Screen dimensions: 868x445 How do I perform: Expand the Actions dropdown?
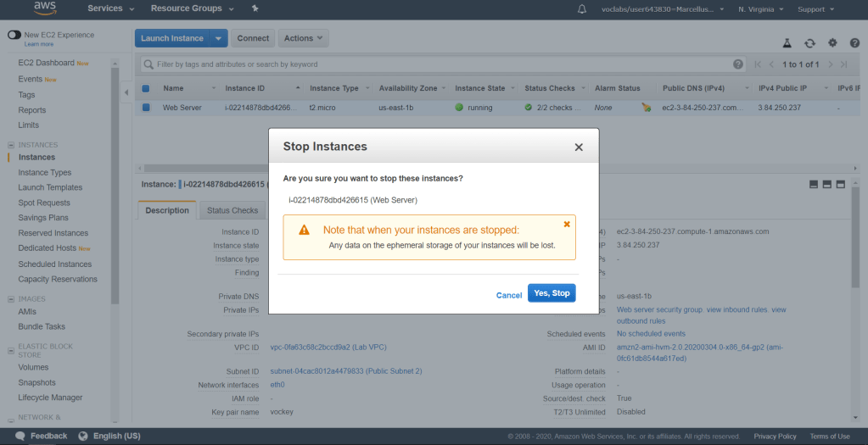(303, 38)
